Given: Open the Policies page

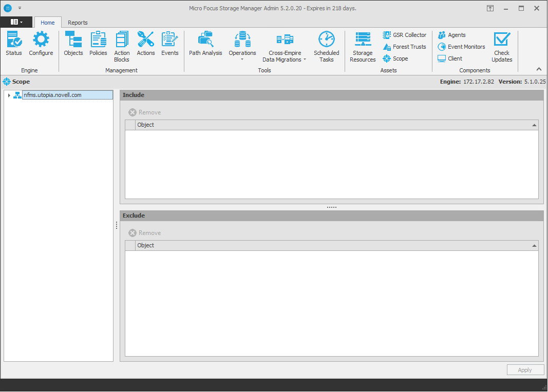Looking at the screenshot, I should [98, 43].
